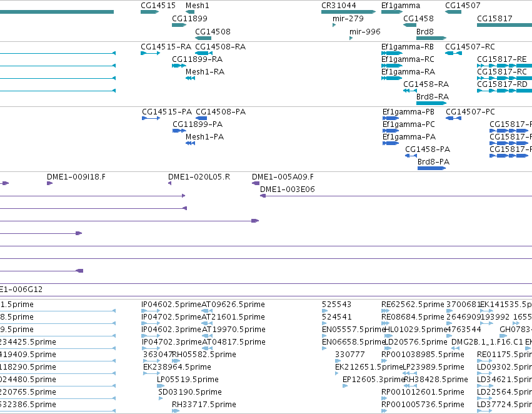Click the AT04817.5prime EST label
This screenshot has width=532, height=414.
tap(234, 342)
